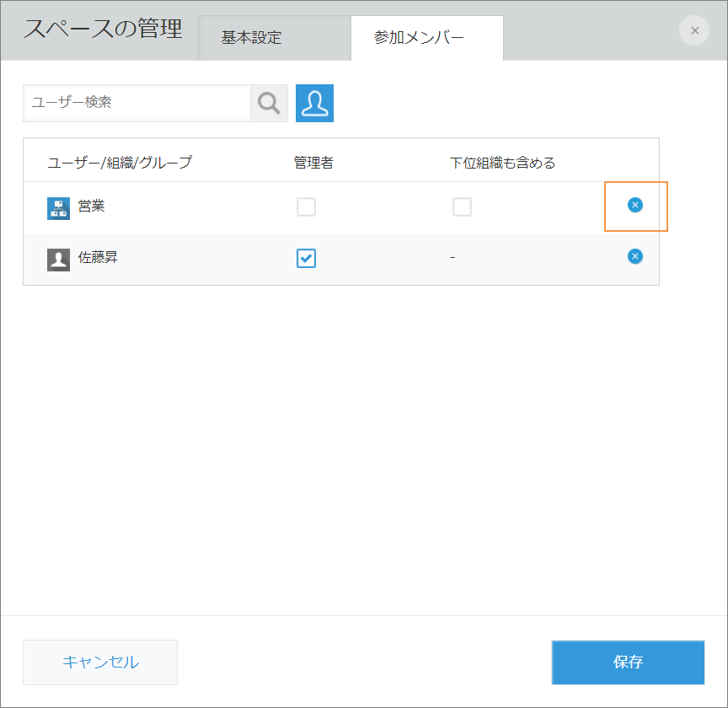Click the ユーザー検索 input field
This screenshot has width=728, height=708.
pyautogui.click(x=135, y=103)
